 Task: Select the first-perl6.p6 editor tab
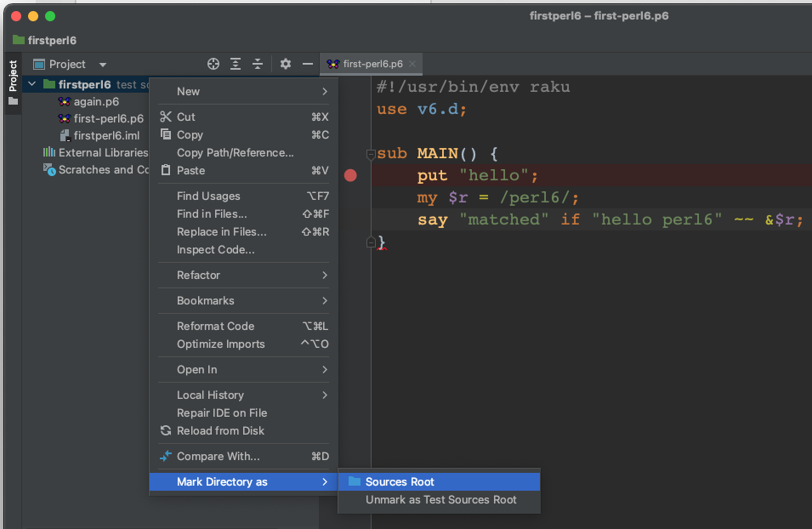tap(371, 64)
